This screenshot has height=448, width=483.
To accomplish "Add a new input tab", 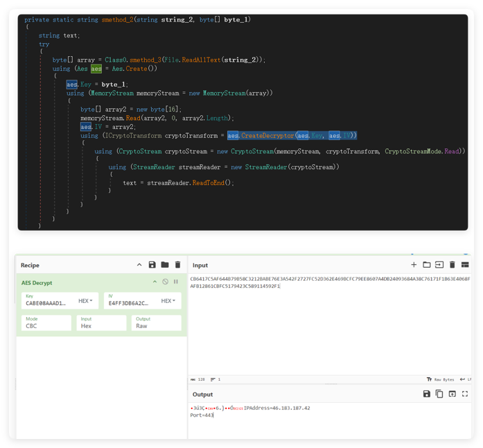I will [414, 265].
